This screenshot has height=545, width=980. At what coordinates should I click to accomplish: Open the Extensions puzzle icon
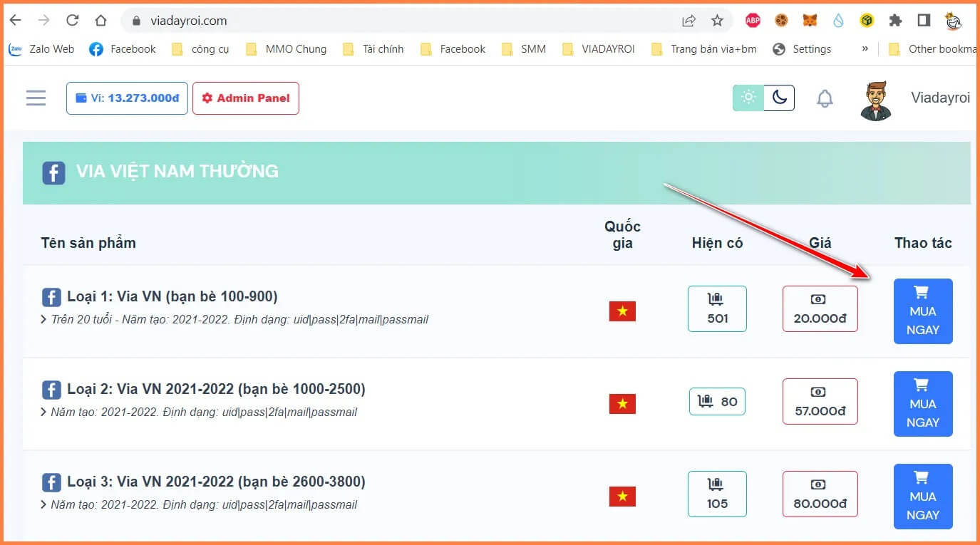(x=895, y=21)
